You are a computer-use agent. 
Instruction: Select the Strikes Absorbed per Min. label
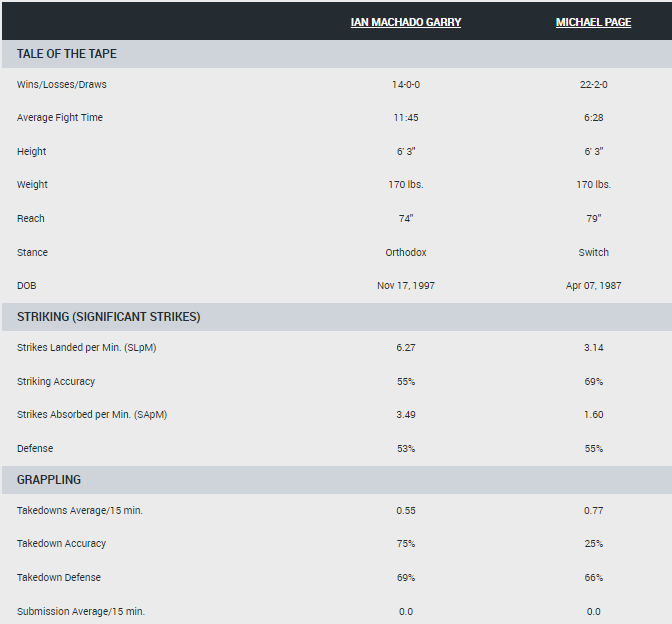(x=92, y=415)
